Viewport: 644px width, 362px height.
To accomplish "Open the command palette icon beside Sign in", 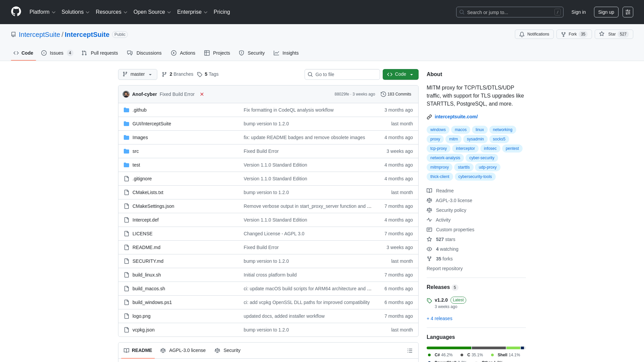I will click(x=628, y=12).
